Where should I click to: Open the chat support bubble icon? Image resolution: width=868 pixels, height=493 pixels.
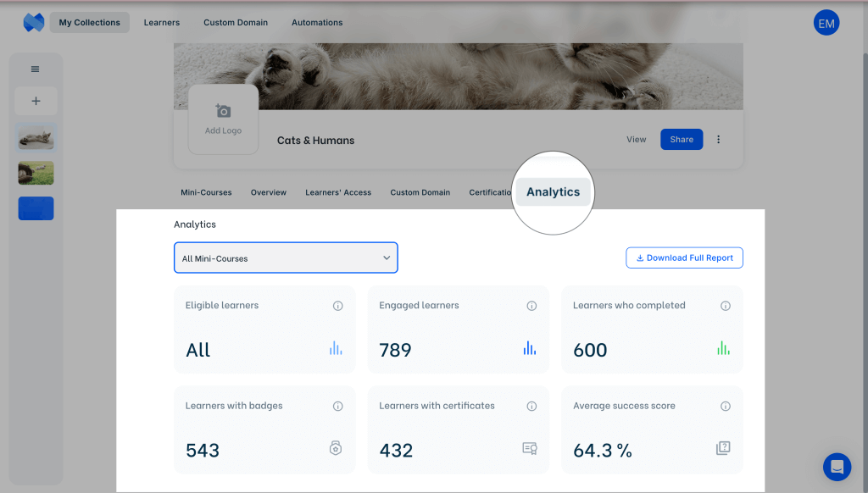pyautogui.click(x=837, y=467)
